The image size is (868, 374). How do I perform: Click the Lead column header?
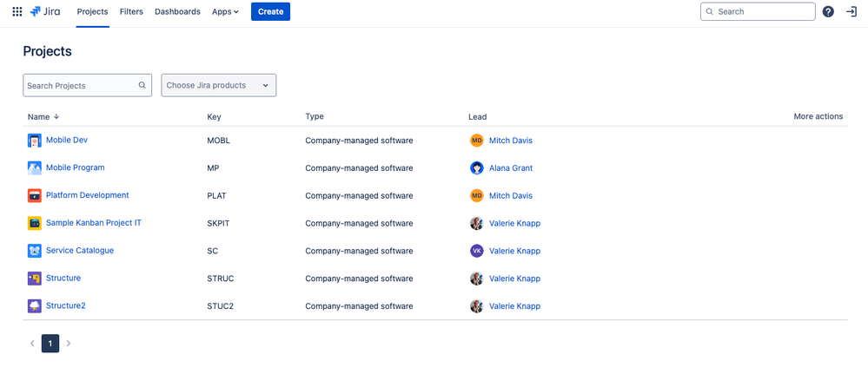point(478,117)
